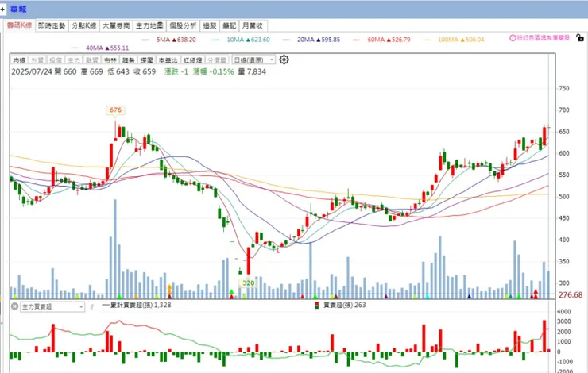
Task: Open the 主力地圖 tab
Action: (x=149, y=25)
